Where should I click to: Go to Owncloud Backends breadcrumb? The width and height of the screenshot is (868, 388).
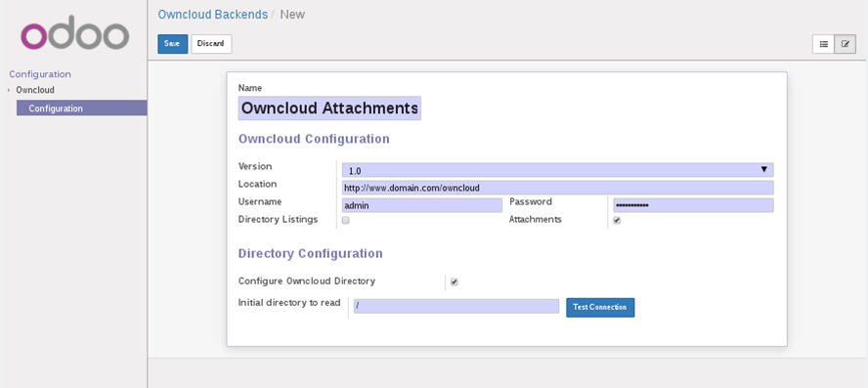pyautogui.click(x=212, y=15)
